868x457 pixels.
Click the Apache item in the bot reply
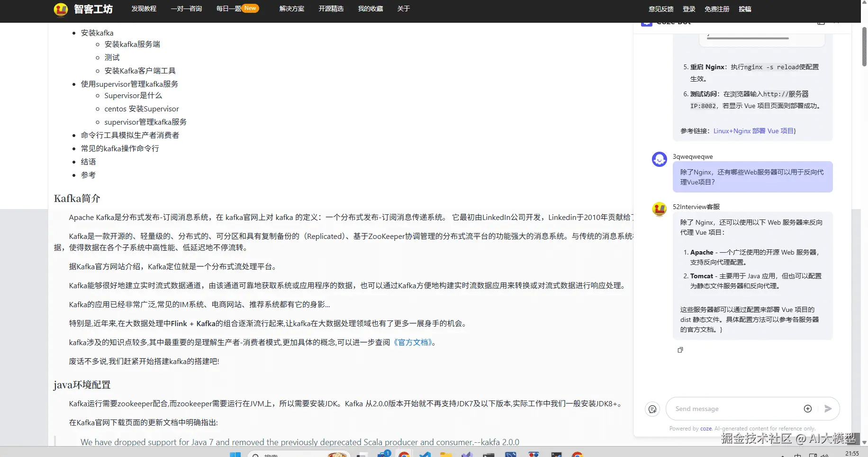click(x=755, y=257)
